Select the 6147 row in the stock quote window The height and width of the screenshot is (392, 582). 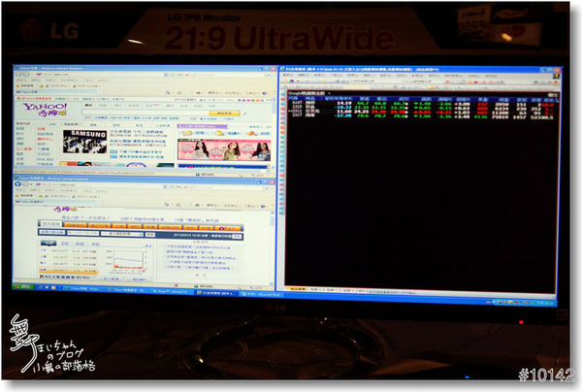click(421, 103)
